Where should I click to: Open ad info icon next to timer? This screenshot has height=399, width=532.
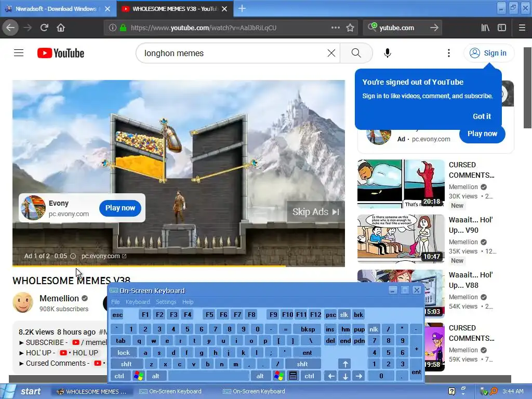73,256
